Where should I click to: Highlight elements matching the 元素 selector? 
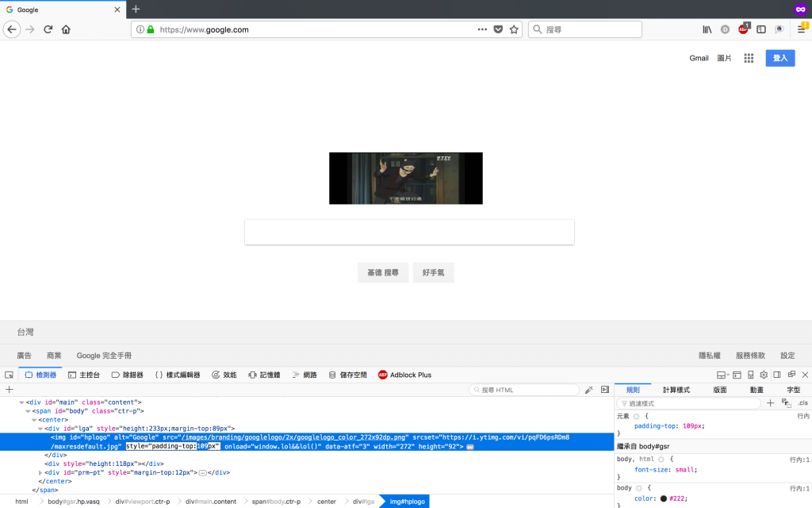coord(637,416)
